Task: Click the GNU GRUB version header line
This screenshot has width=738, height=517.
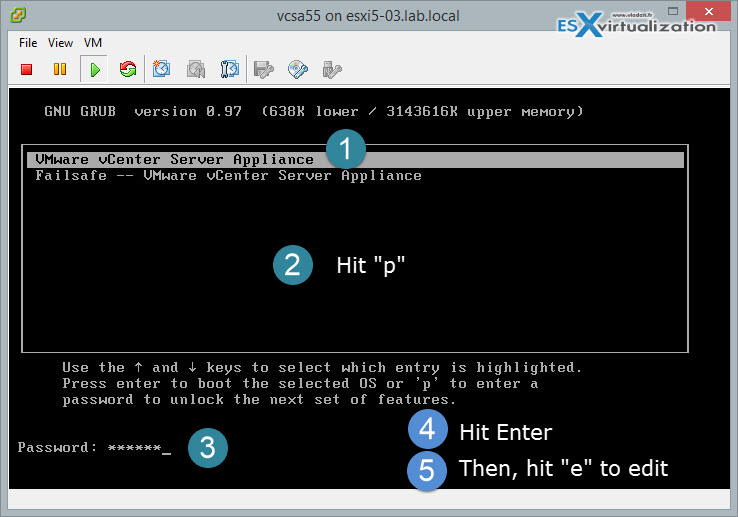Action: point(313,112)
